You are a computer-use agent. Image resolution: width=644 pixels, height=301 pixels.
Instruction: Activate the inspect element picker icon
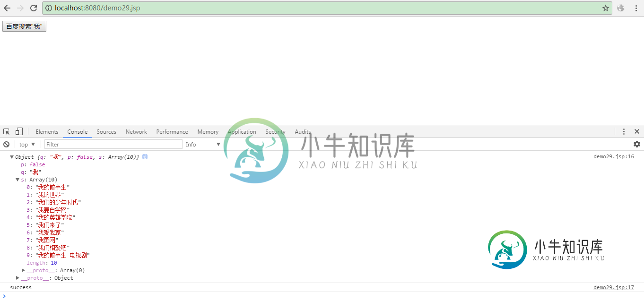(x=7, y=132)
